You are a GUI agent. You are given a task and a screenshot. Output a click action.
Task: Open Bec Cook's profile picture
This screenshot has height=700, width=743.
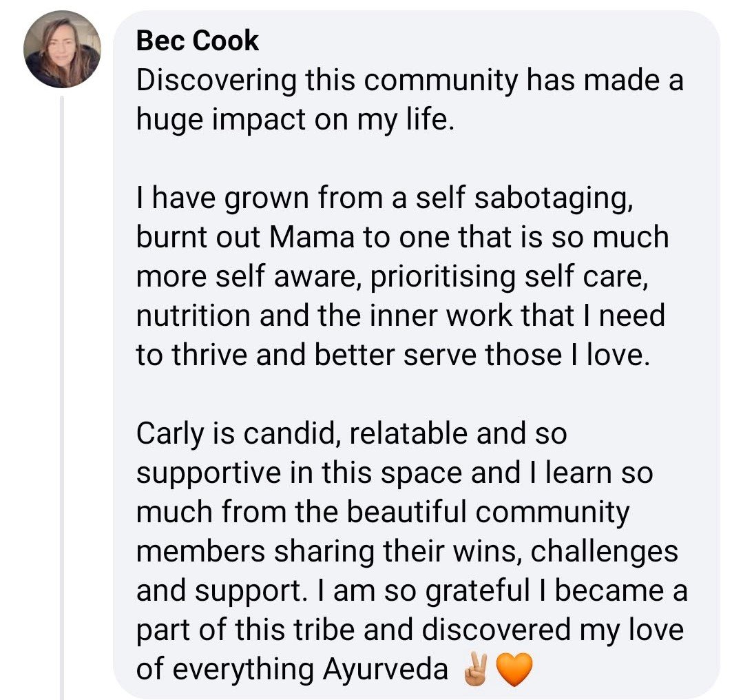tap(63, 50)
